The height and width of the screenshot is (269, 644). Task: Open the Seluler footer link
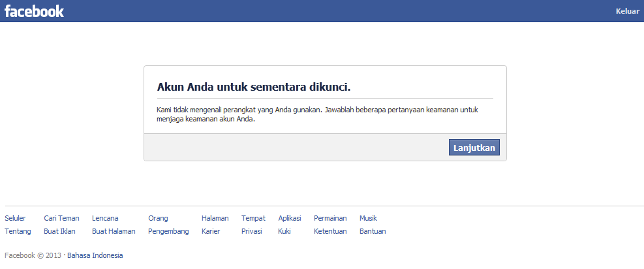(x=15, y=218)
